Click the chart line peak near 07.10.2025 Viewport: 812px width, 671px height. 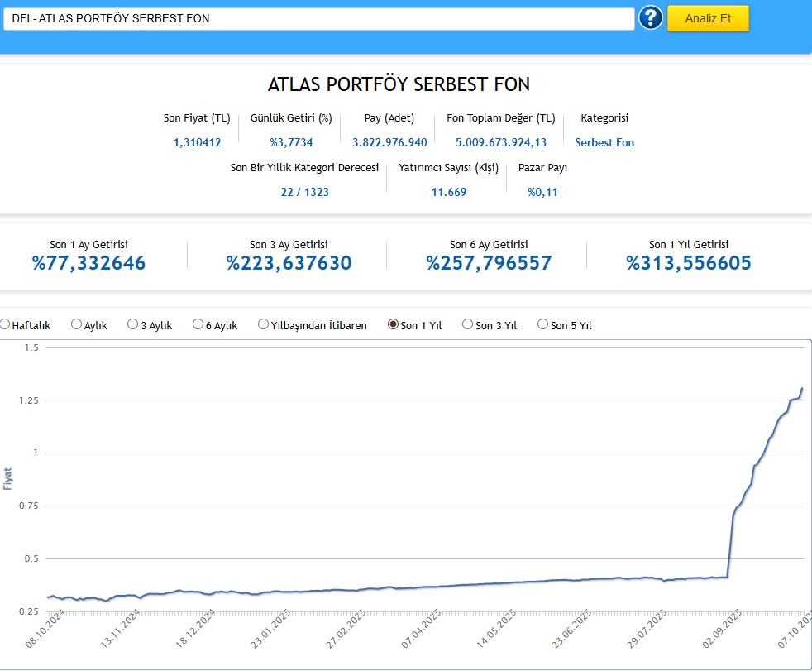[801, 389]
